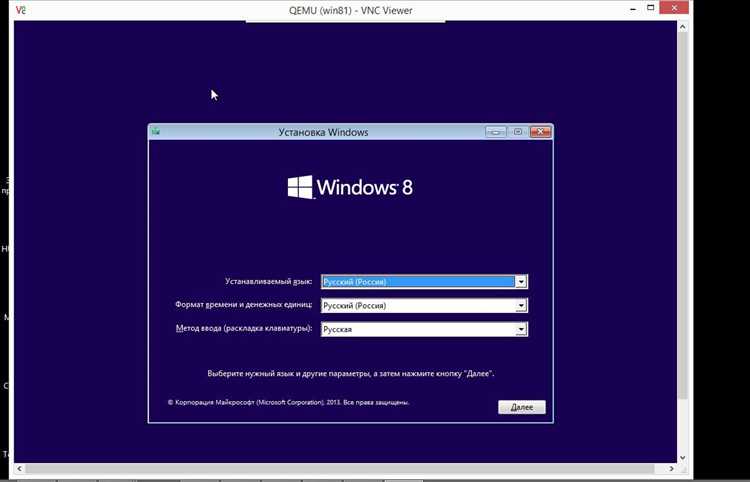Image resolution: width=750 pixels, height=482 pixels.
Task: Click the Windows 8 logo
Action: 350,187
